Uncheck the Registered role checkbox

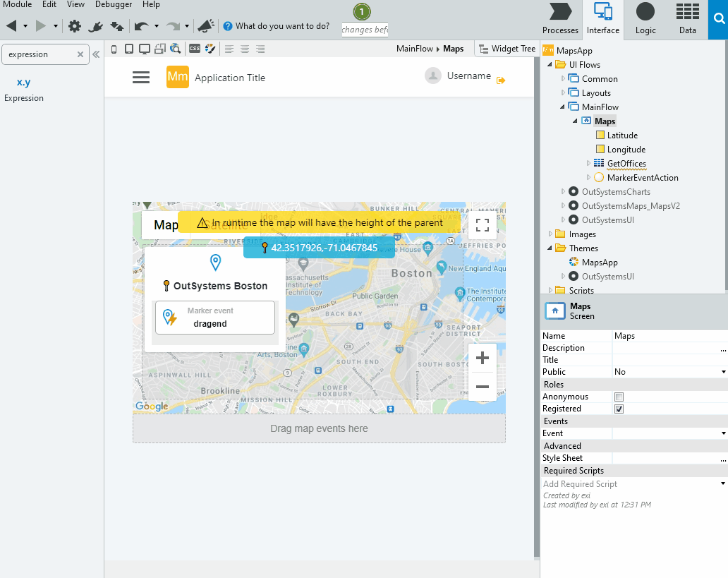[619, 409]
